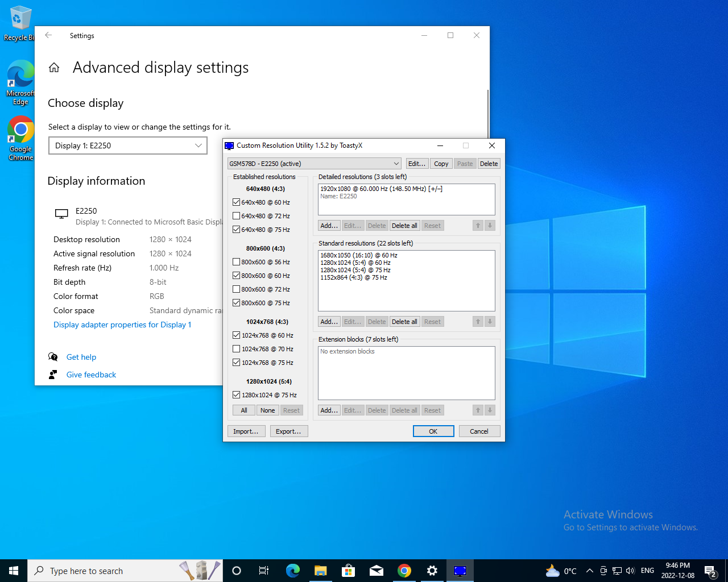Select the 1920x1080 @ 60.000 Hz detailed resolution
The width and height of the screenshot is (728, 582).
380,189
